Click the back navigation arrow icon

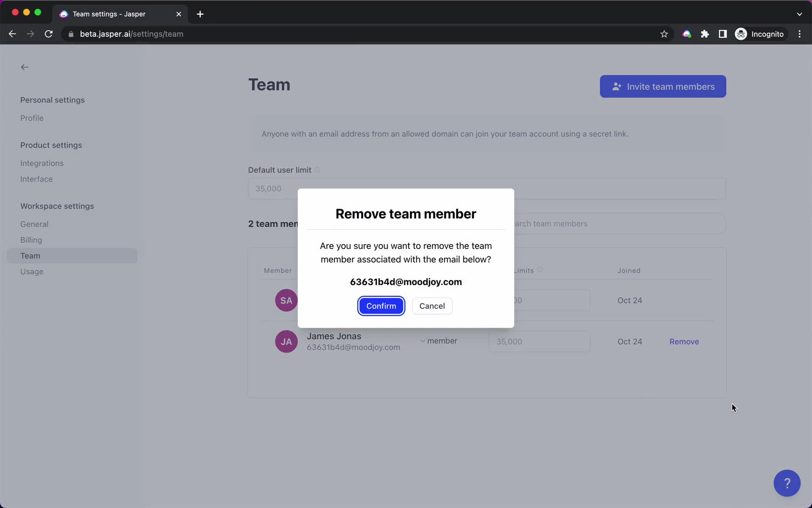click(x=24, y=67)
